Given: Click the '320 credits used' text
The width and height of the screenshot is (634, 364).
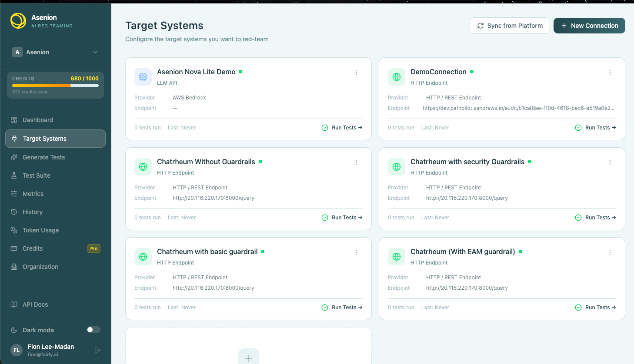Looking at the screenshot, I should click(30, 92).
